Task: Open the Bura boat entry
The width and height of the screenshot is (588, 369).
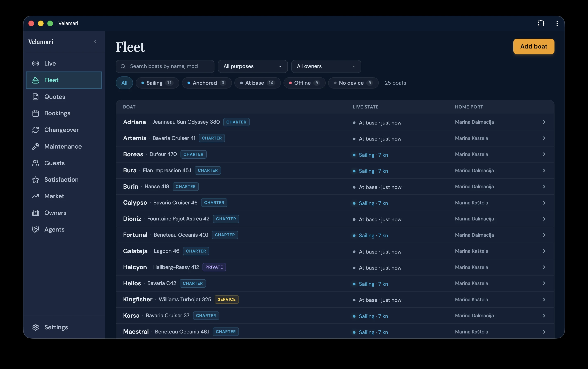Action: click(335, 170)
